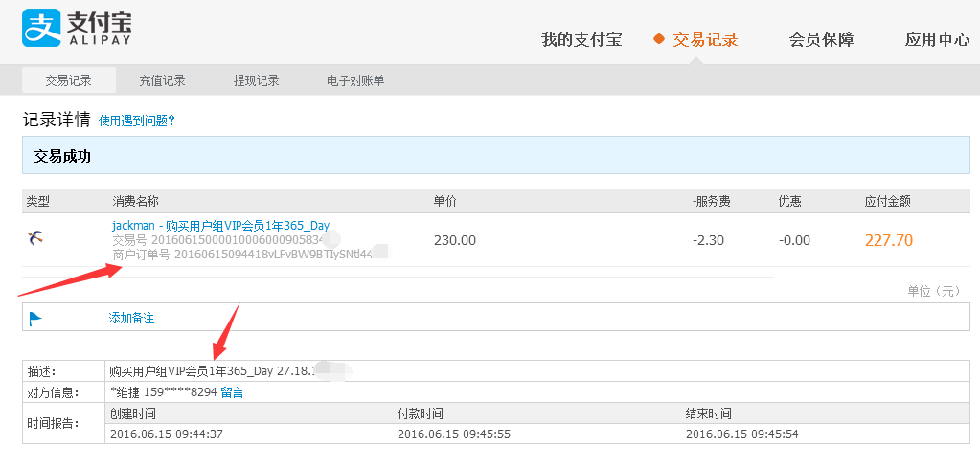This screenshot has height=467, width=980.
Task: Click the orange diamond beside 交易记录
Action: pos(658,39)
